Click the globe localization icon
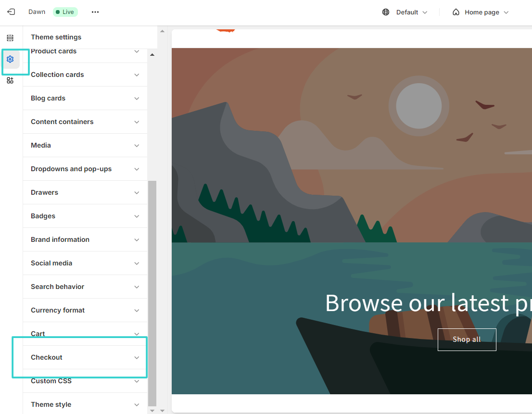The image size is (532, 414). tap(385, 12)
